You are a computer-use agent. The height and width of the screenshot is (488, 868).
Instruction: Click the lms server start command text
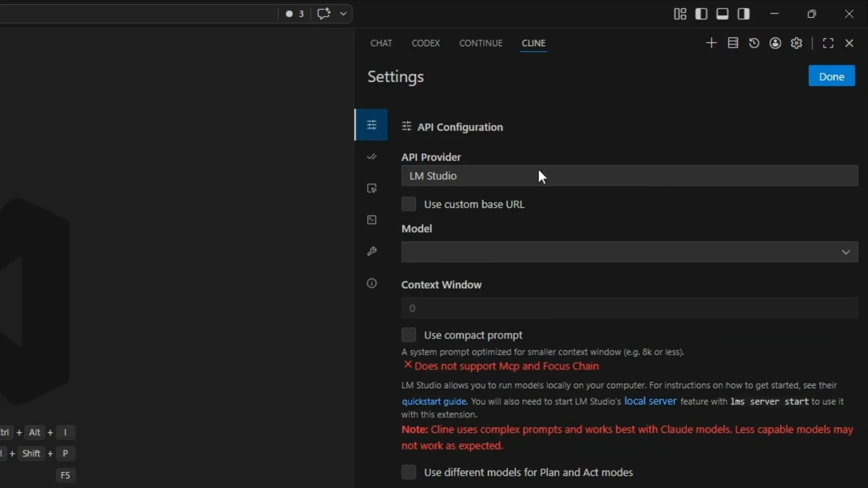point(769,402)
